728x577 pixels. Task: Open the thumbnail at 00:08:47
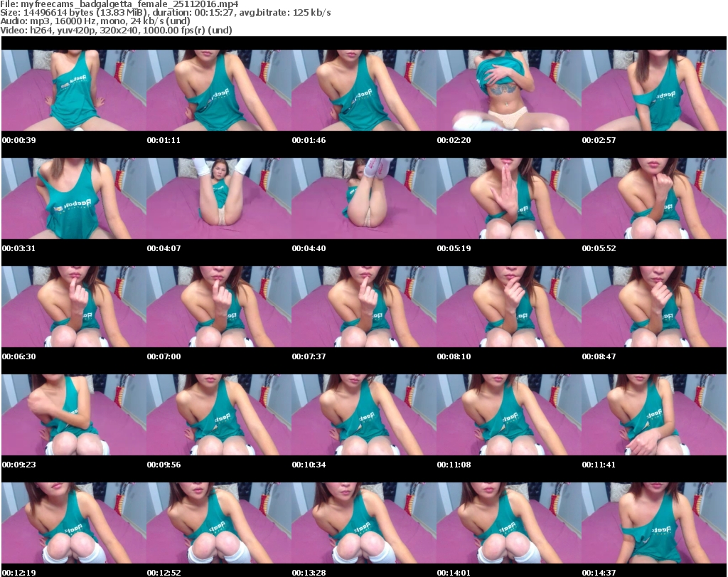pos(654,307)
